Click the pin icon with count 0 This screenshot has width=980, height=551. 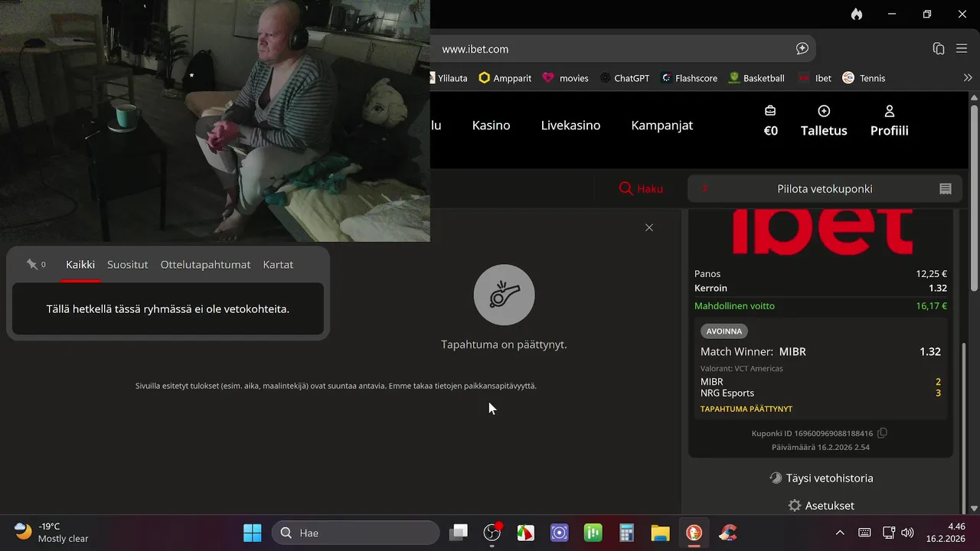pos(31,264)
